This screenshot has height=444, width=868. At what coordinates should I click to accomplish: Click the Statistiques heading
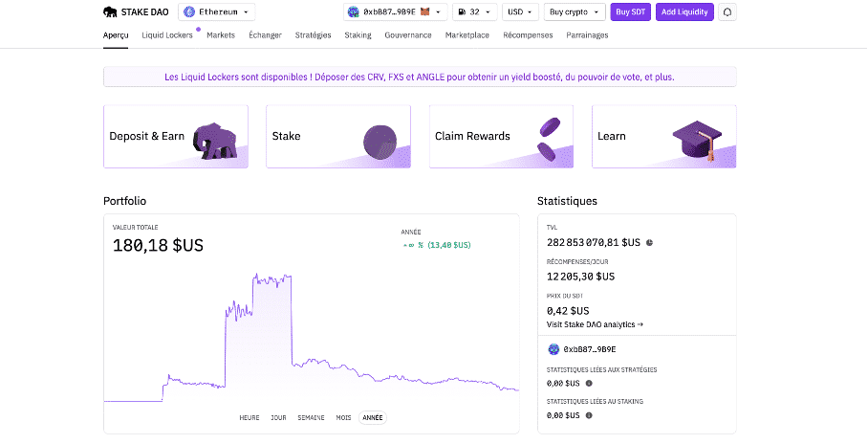[568, 201]
